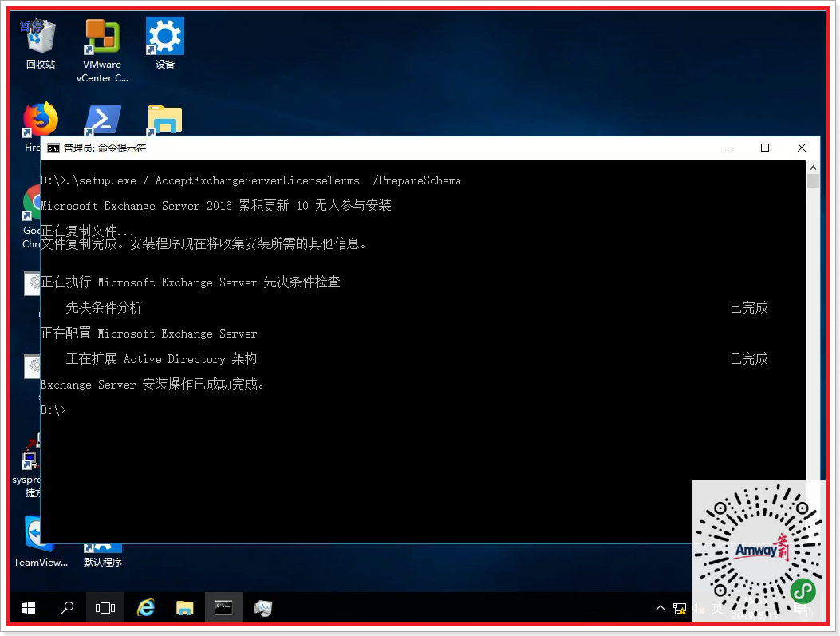This screenshot has width=840, height=636.
Task: Click 已完成 status beside Active Directory 架构
Action: (749, 358)
